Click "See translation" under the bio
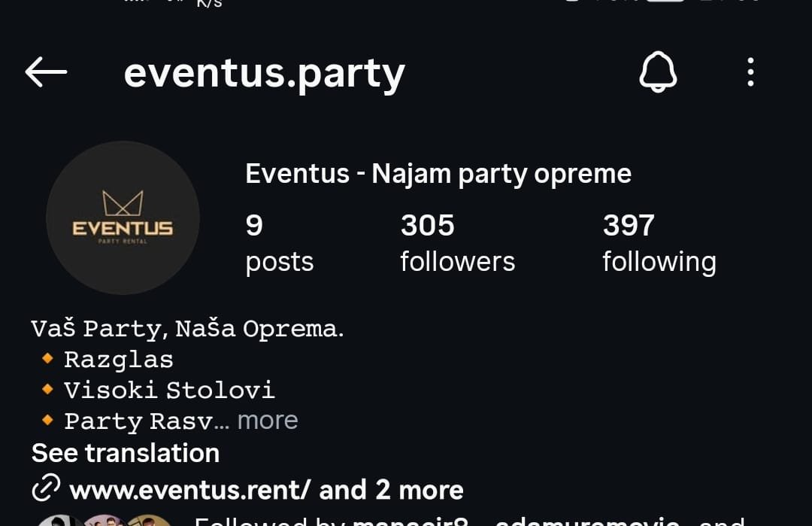Viewport: 812px width, 526px height. coord(126,453)
